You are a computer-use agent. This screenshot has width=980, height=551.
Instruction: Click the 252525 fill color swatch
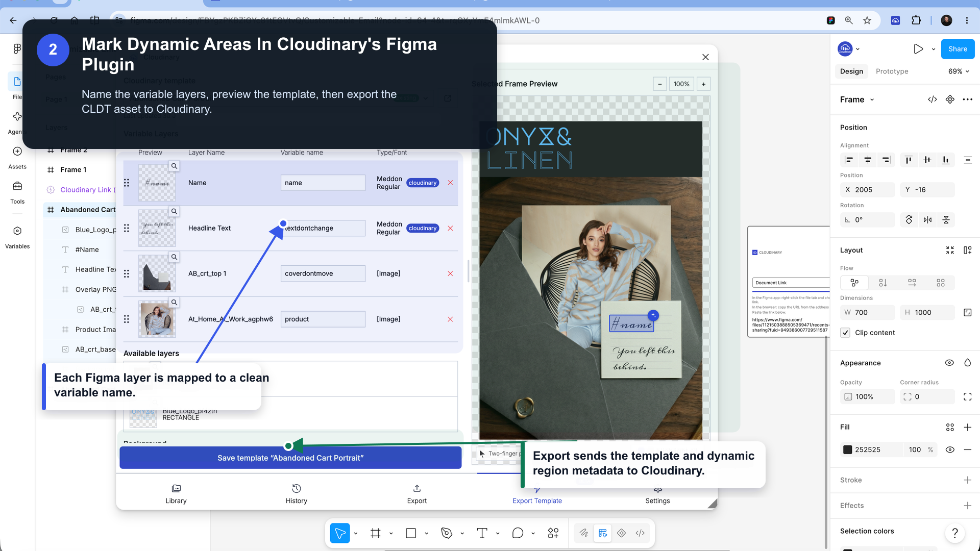tap(848, 449)
